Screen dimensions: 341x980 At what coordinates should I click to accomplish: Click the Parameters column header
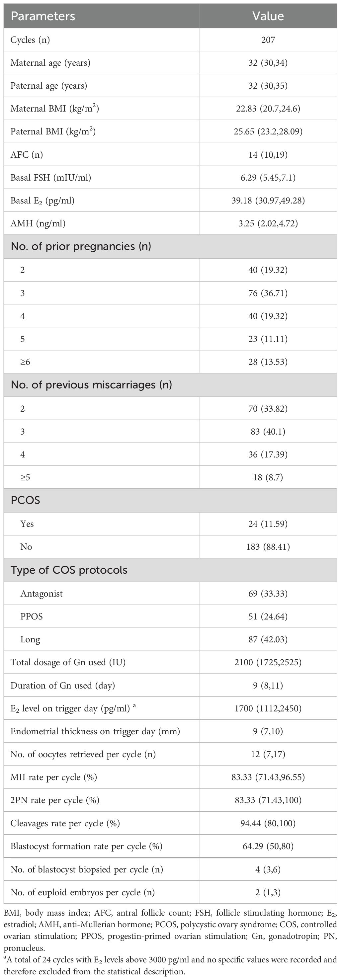point(43,16)
